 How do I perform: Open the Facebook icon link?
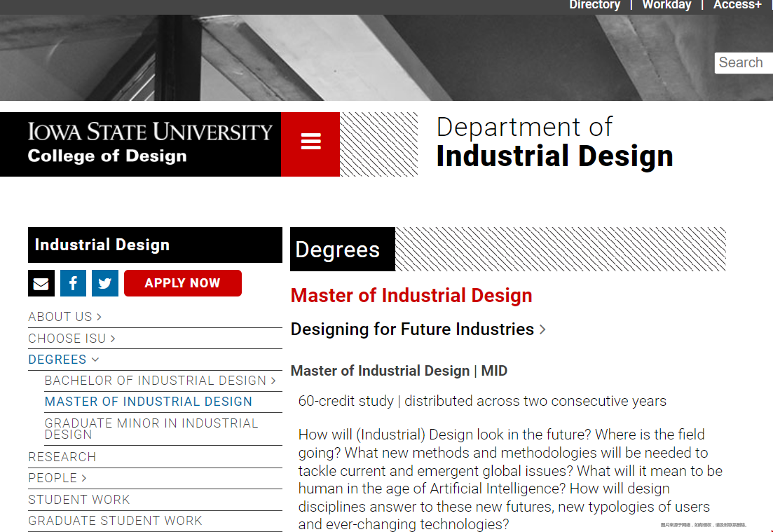pos(73,283)
